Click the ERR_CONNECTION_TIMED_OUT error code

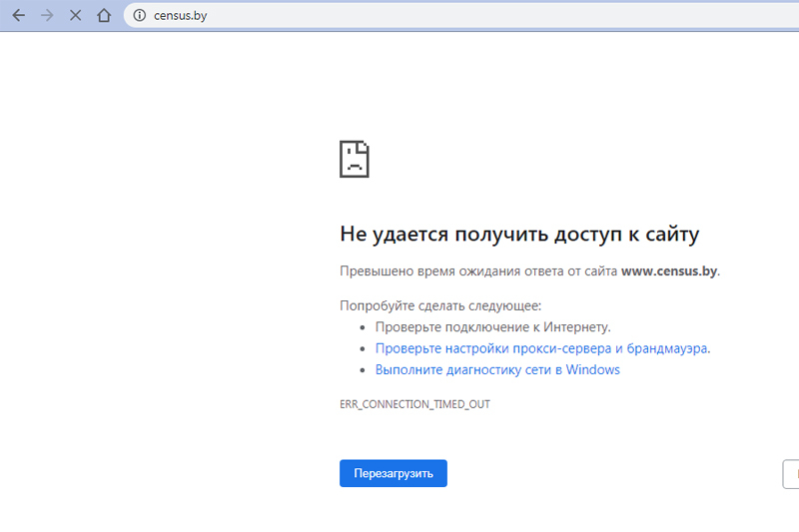414,404
